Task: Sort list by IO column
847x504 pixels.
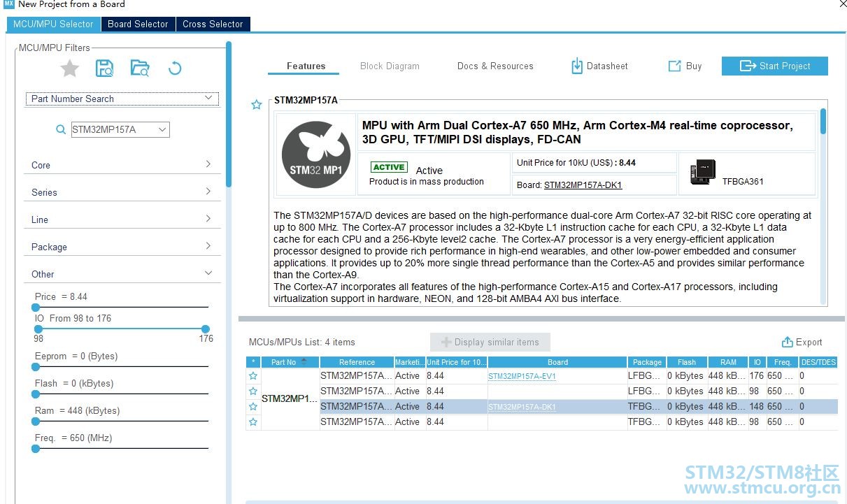Action: click(757, 362)
